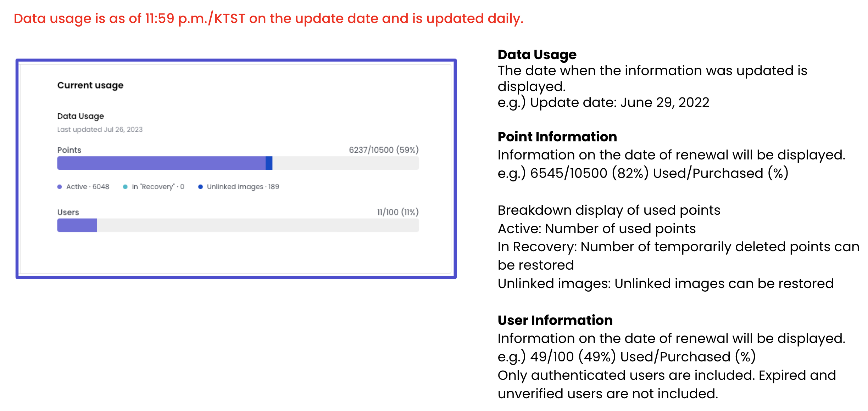Click the purple filled portion of Points bar
The width and height of the screenshot is (868, 411).
click(161, 163)
